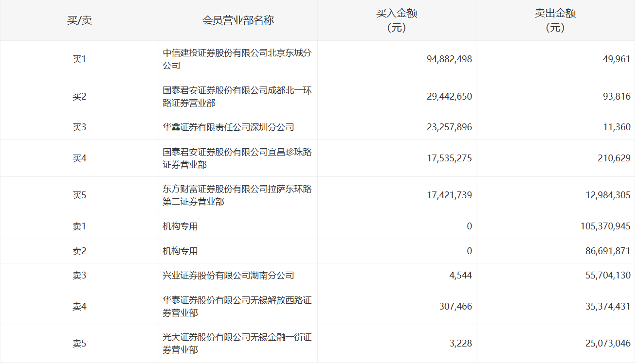The width and height of the screenshot is (637, 364).
Task: Open 中信建投证券 北京东城分公司 entry
Action: point(237,59)
